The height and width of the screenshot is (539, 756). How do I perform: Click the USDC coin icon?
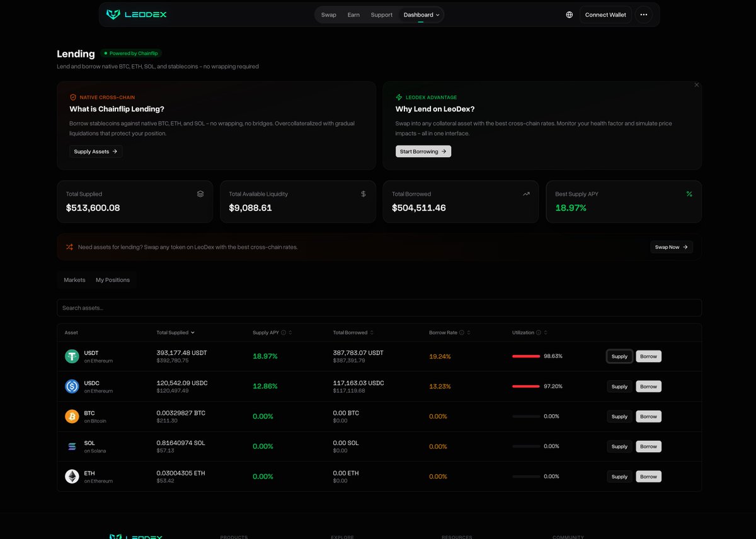point(72,386)
